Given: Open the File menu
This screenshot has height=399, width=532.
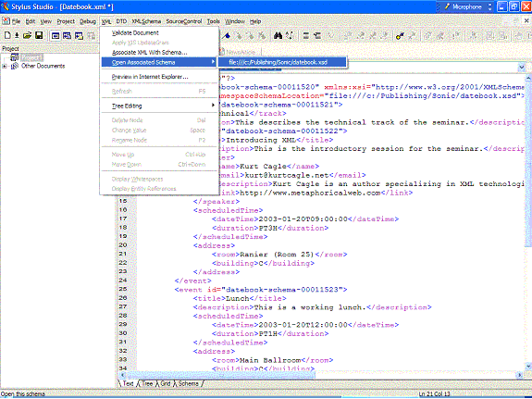Looking at the screenshot, I should point(17,21).
